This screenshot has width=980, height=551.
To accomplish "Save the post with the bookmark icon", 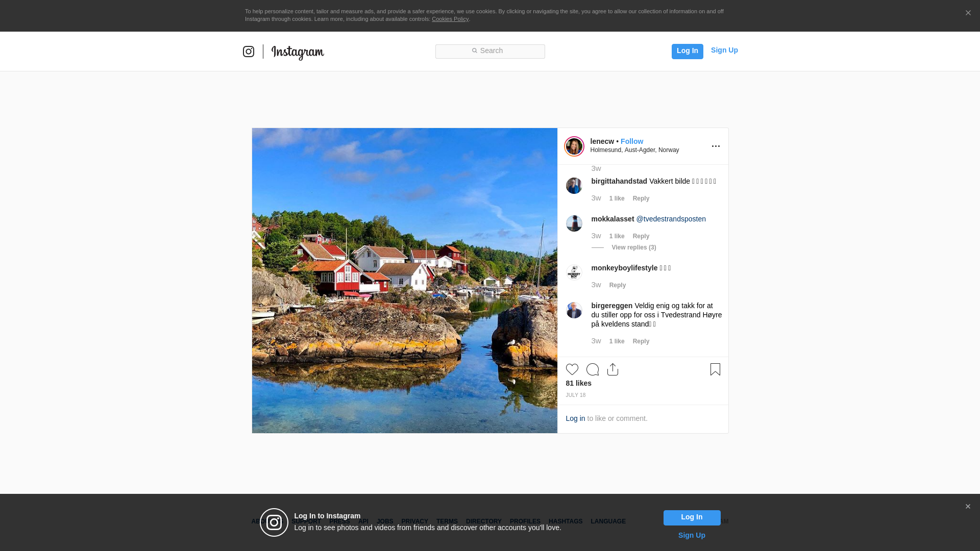I will pos(715,369).
